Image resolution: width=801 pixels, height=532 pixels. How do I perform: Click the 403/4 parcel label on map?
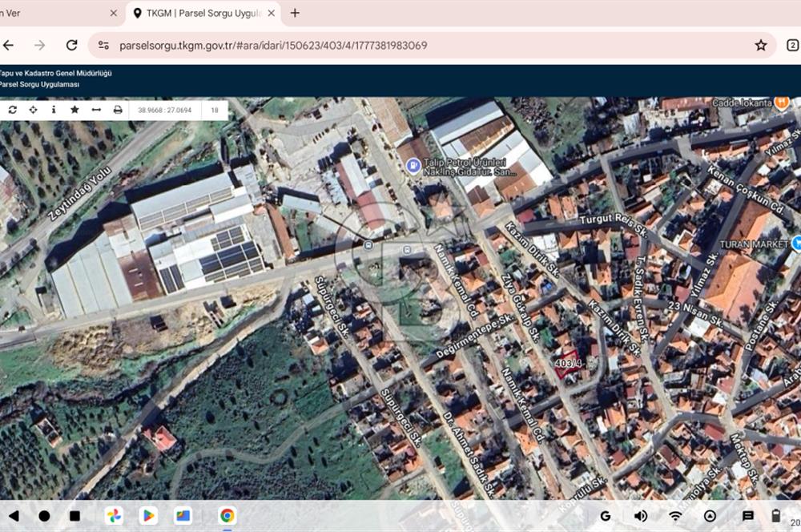click(x=566, y=364)
